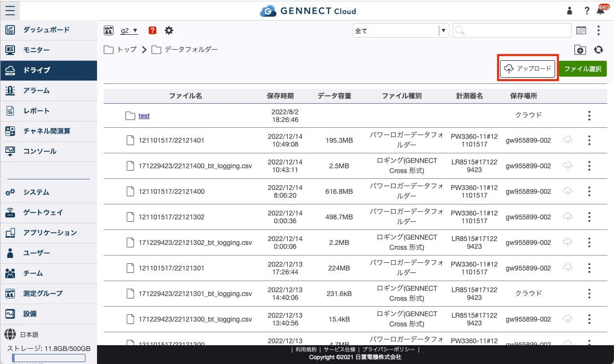
Task: Click データフォルダー in the breadcrumb
Action: pos(191,49)
